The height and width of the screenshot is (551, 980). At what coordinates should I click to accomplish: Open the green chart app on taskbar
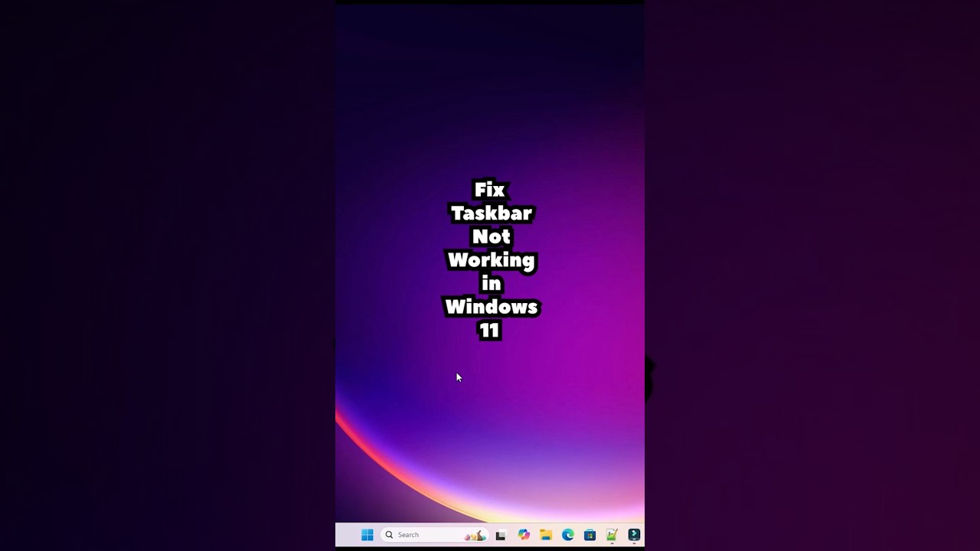tap(612, 535)
